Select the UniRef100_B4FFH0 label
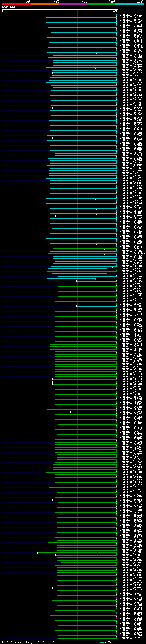This screenshot has width=146, height=644. click(x=131, y=588)
